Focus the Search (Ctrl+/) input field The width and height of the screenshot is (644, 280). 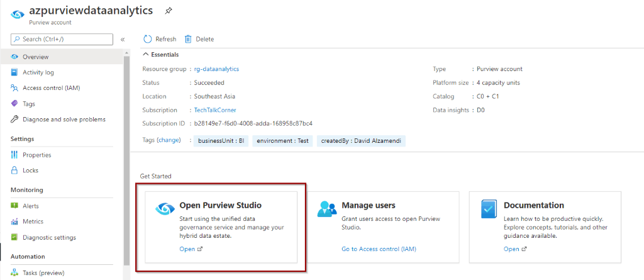pyautogui.click(x=62, y=39)
